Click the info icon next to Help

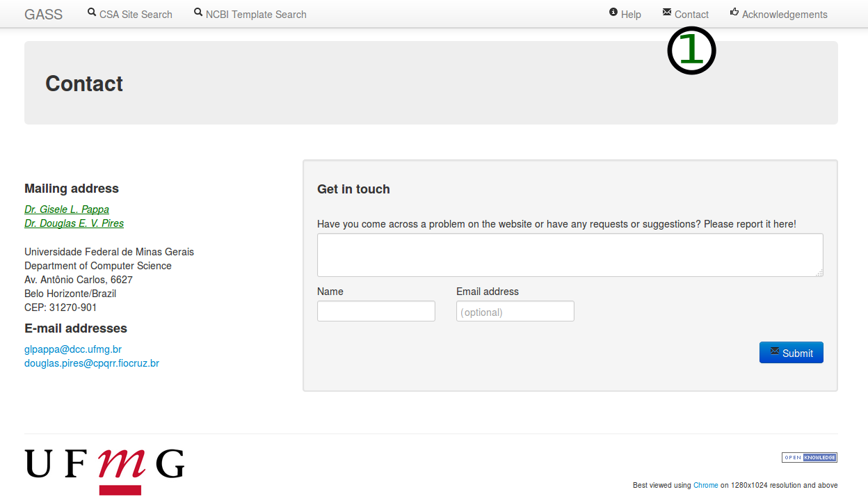pos(613,13)
